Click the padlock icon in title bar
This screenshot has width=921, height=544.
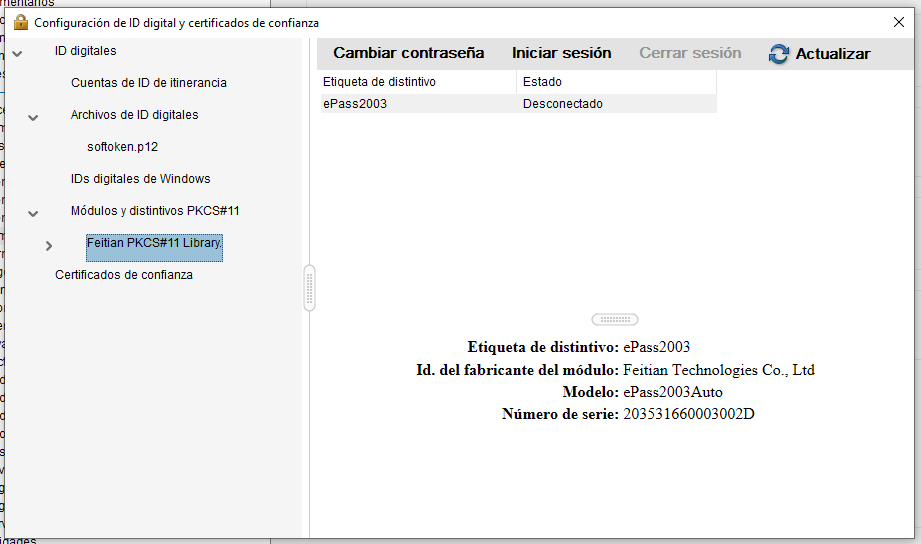[x=20, y=22]
